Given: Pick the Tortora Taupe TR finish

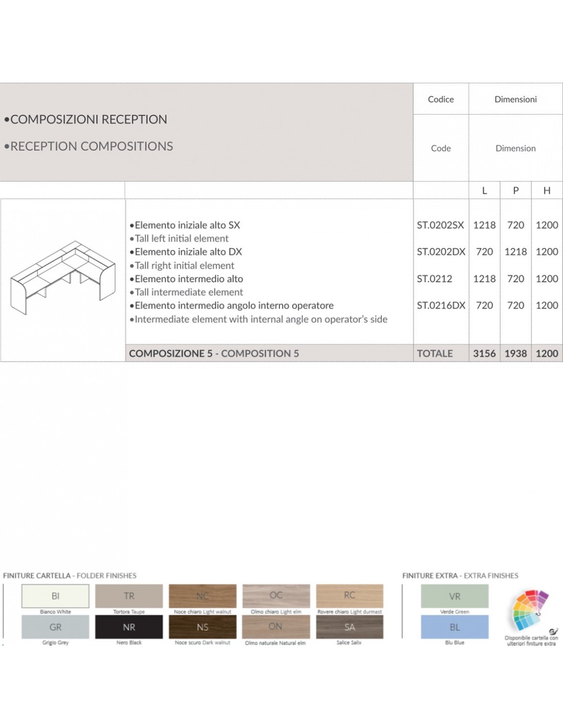Looking at the screenshot, I should click(129, 596).
